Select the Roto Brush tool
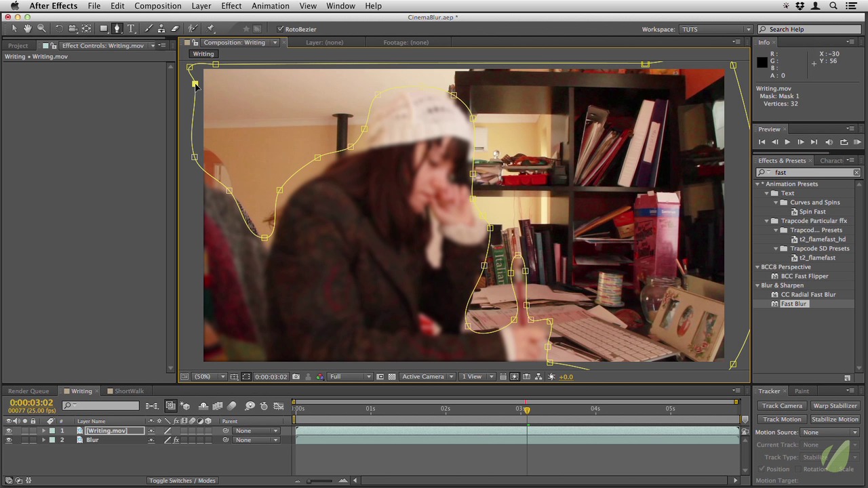Screen dimensions: 868x488 (x=193, y=28)
